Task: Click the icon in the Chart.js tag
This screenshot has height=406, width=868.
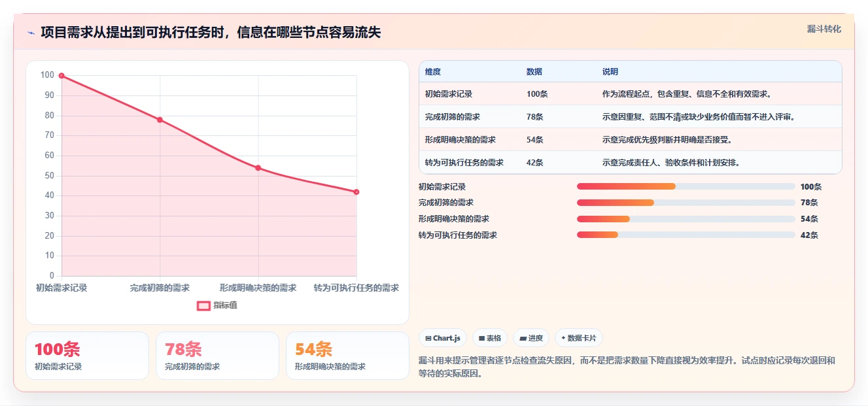Action: click(428, 339)
